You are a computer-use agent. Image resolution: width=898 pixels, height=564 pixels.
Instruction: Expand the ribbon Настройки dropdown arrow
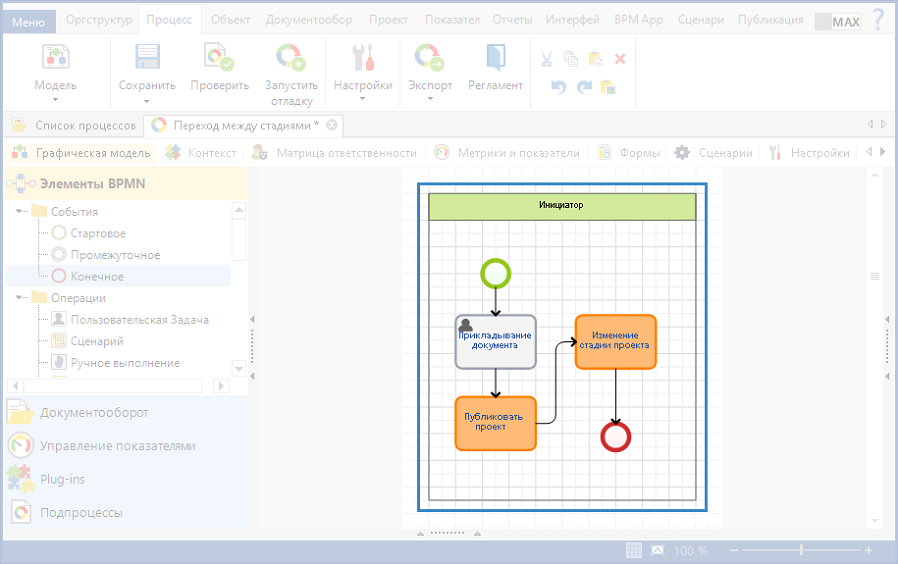click(363, 98)
